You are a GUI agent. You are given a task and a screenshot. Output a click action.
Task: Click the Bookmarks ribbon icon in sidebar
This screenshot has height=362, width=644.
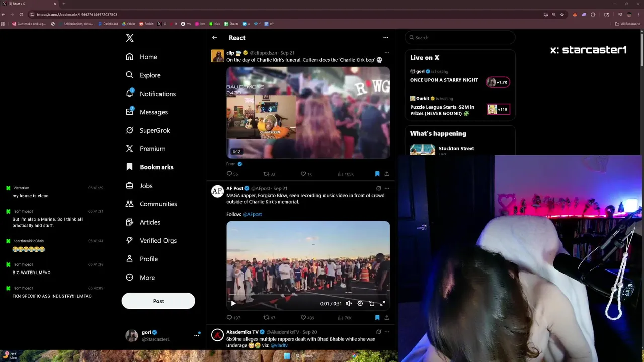[x=130, y=167]
